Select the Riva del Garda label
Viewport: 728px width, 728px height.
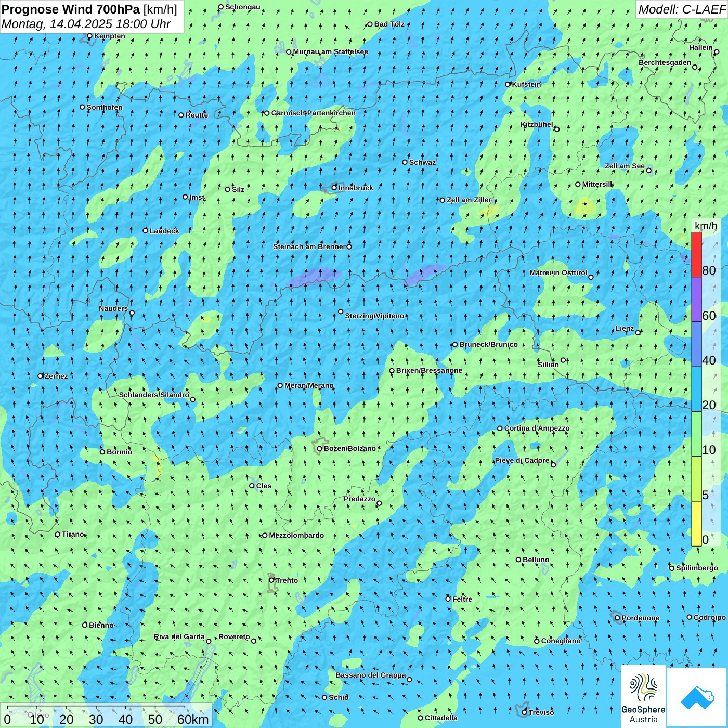point(179,636)
